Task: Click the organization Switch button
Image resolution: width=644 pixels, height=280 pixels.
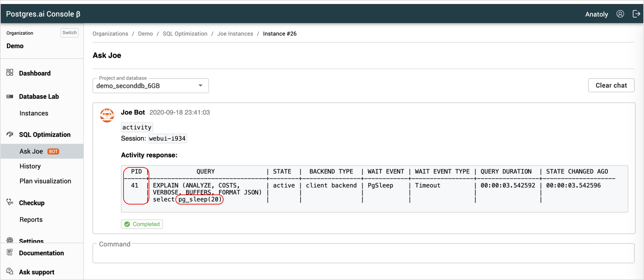Action: (x=69, y=33)
